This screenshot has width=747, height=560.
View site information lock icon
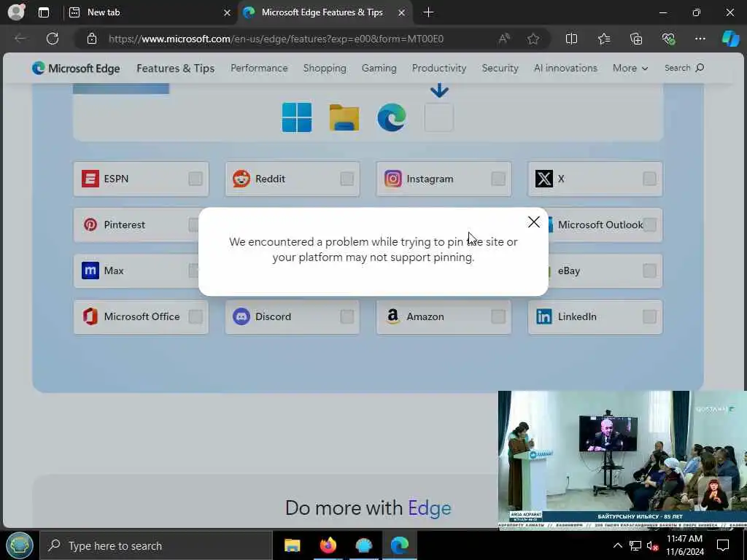(92, 39)
